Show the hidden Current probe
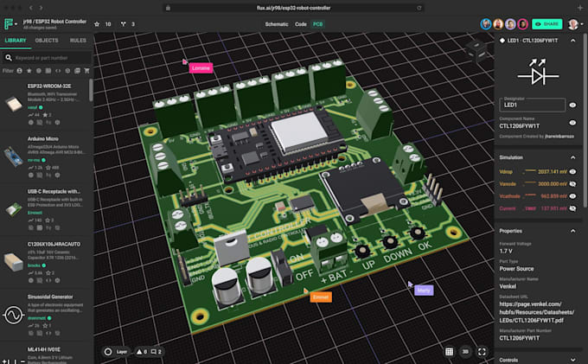 [572, 208]
